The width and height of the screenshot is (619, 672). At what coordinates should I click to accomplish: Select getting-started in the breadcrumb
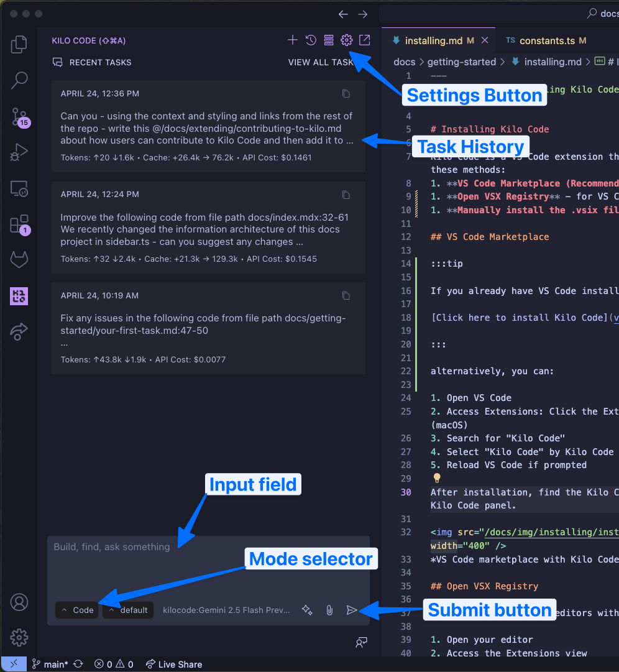coord(461,62)
